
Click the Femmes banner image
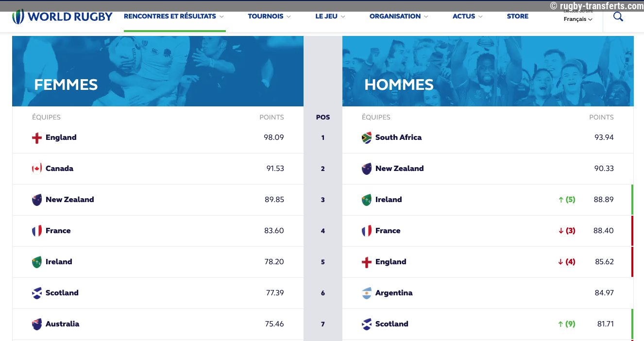point(158,71)
